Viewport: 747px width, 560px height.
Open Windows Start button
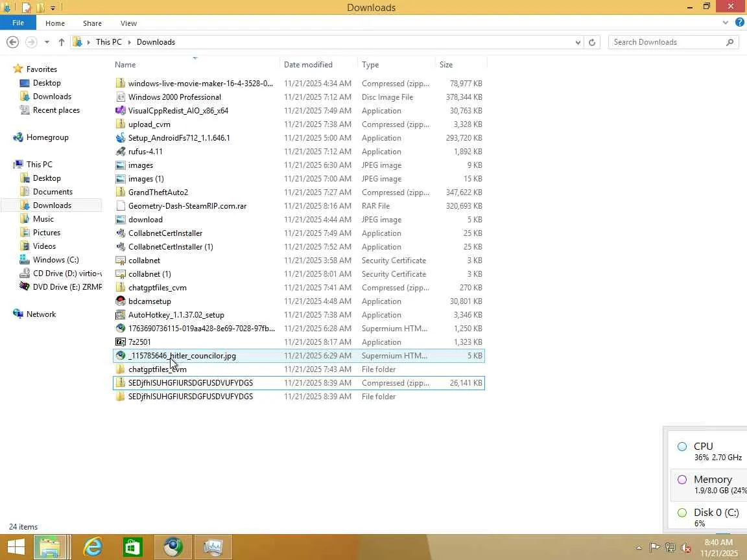tap(16, 547)
